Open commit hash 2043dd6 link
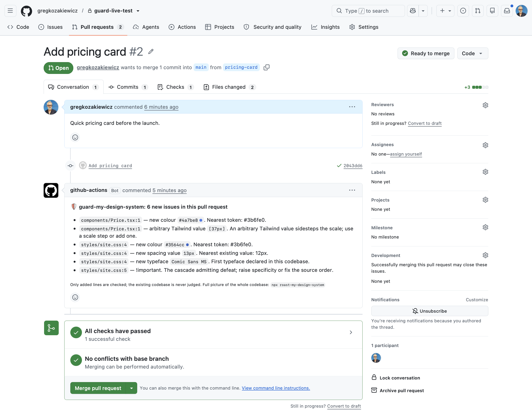The height and width of the screenshot is (410, 532). click(x=353, y=165)
